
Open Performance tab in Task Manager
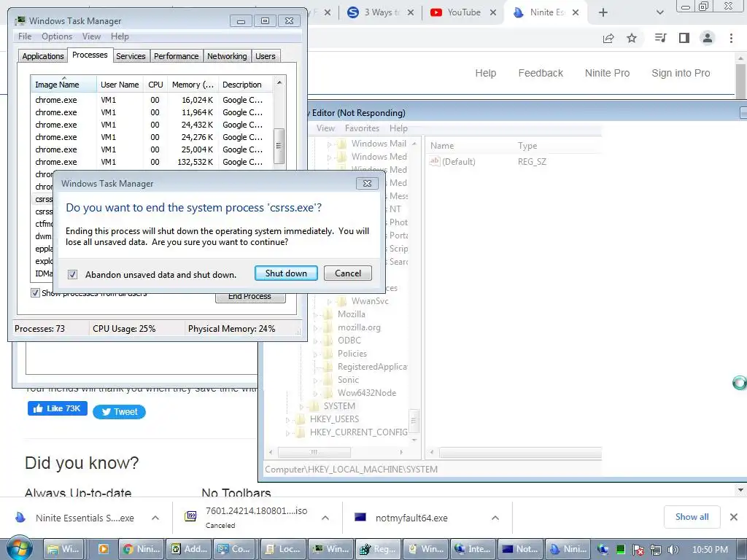tap(177, 56)
